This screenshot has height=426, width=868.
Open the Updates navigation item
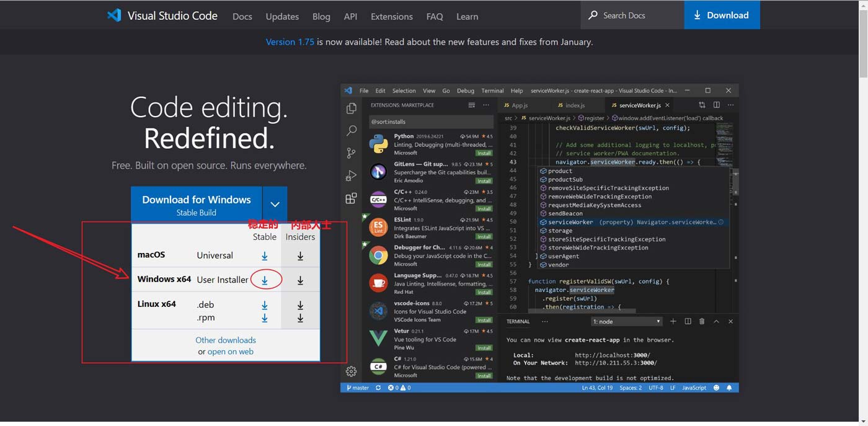(x=282, y=16)
